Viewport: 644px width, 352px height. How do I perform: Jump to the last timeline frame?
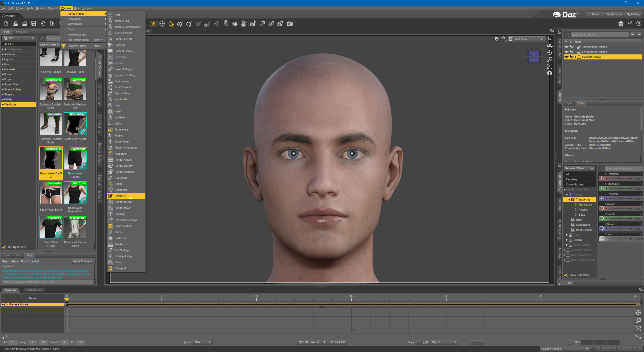[x=343, y=342]
